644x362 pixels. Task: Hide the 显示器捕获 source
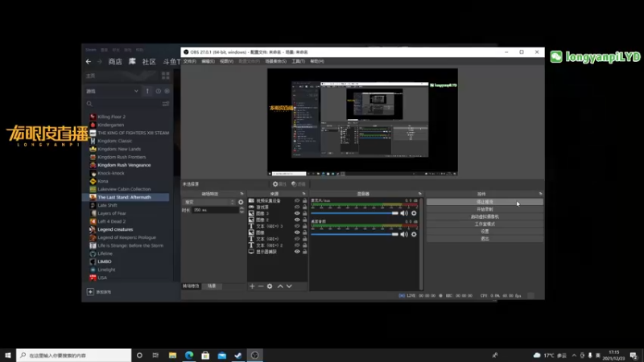click(x=297, y=252)
